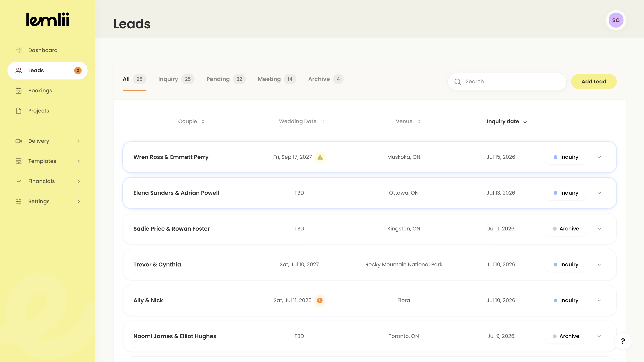Image resolution: width=644 pixels, height=362 pixels.
Task: Open Inquiry status for Trevor & Cynthia
Action: [x=566, y=265]
